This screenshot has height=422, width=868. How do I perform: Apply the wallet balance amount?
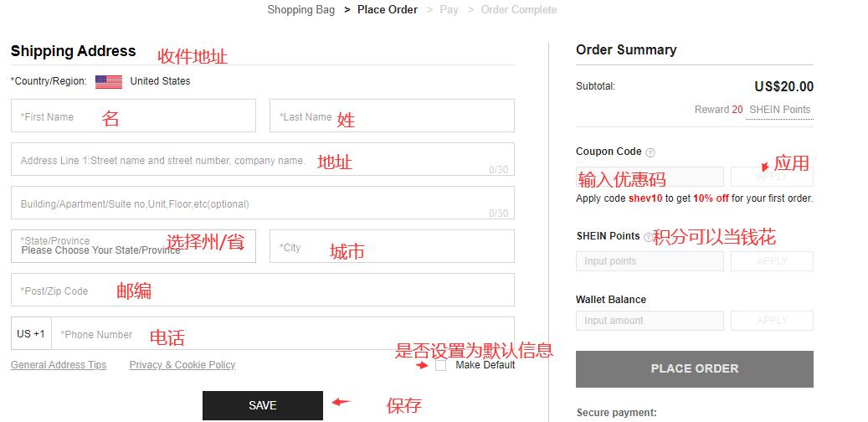[771, 321]
